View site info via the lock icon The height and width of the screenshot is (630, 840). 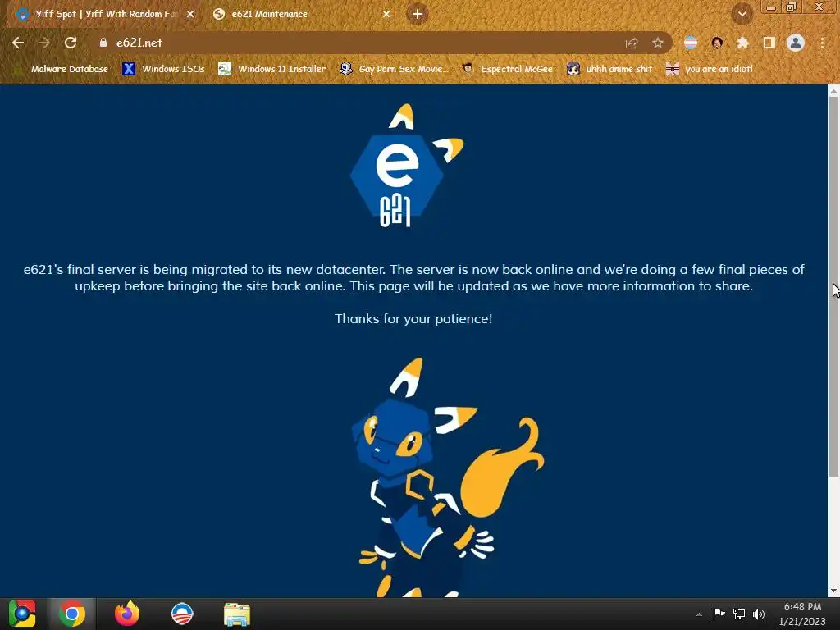point(103,43)
